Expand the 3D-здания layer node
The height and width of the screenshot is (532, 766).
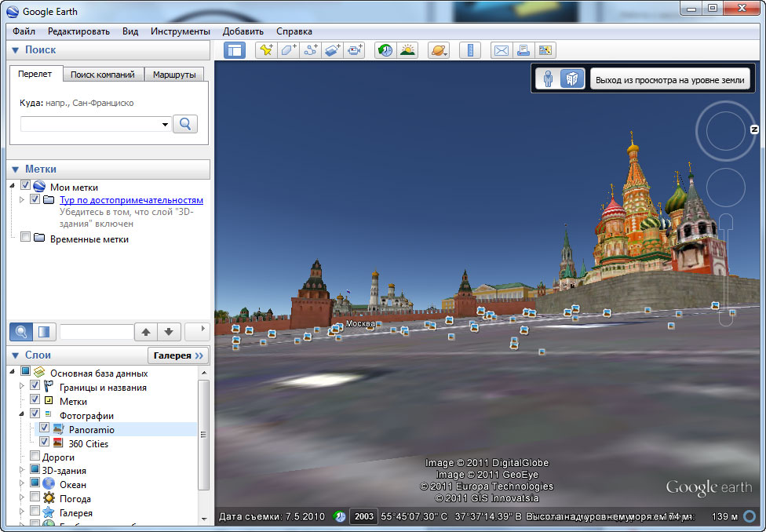pos(21,469)
